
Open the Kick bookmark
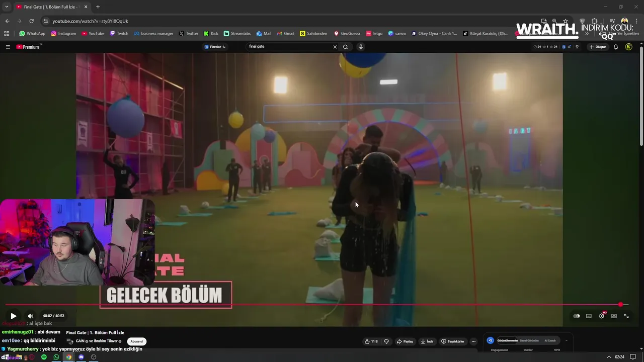(x=211, y=34)
